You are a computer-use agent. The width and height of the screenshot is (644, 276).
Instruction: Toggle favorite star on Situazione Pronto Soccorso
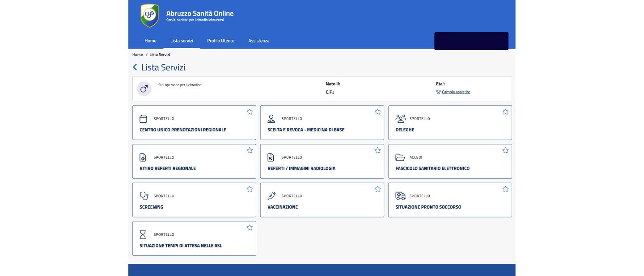tap(505, 189)
